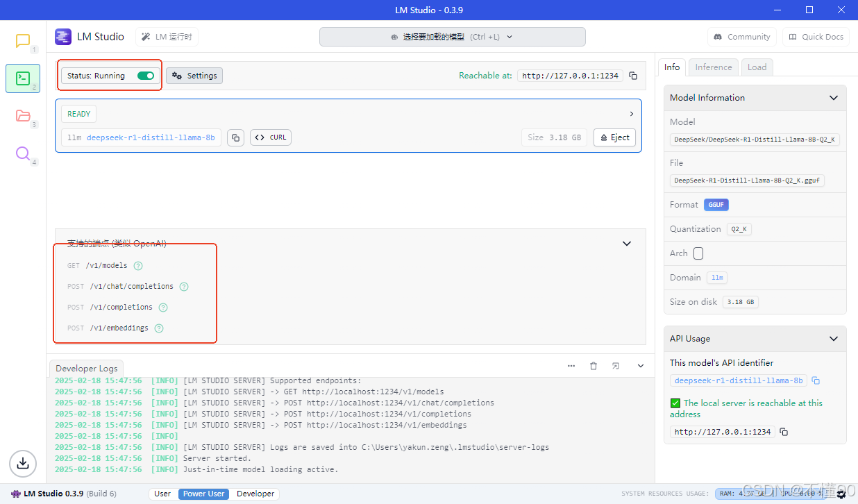858x504 pixels.
Task: Click the http://127.0.0.1:1234 address field
Action: [721, 431]
